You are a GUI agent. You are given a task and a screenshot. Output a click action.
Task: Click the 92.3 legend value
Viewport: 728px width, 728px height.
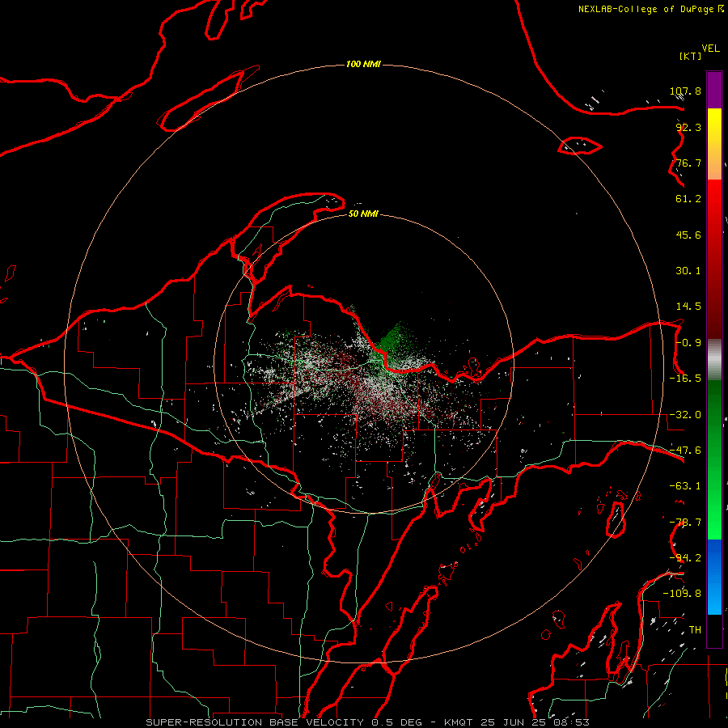point(688,127)
